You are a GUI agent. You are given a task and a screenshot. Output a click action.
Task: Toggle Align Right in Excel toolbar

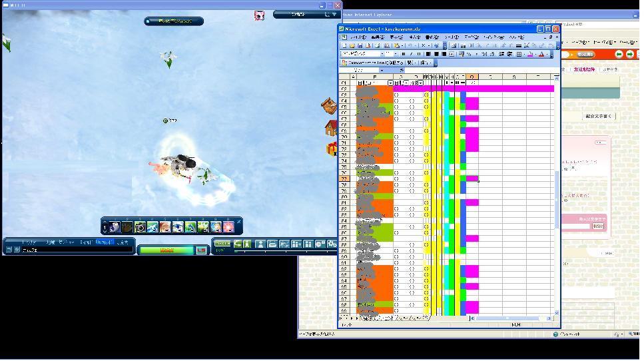point(444,54)
